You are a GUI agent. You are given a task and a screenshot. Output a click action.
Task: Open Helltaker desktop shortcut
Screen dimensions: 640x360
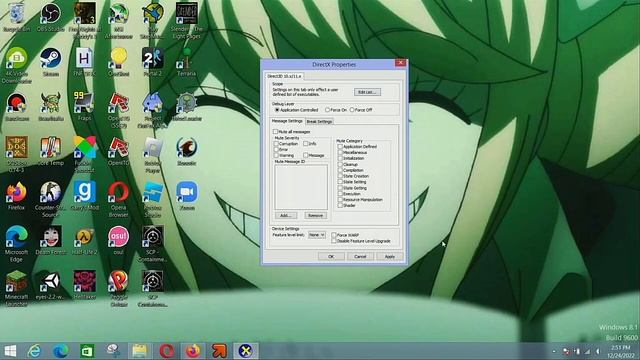84,285
